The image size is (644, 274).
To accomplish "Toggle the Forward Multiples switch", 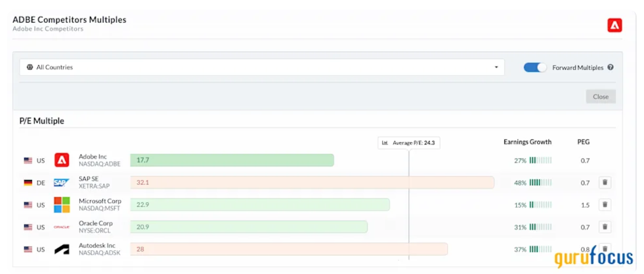I will (535, 67).
